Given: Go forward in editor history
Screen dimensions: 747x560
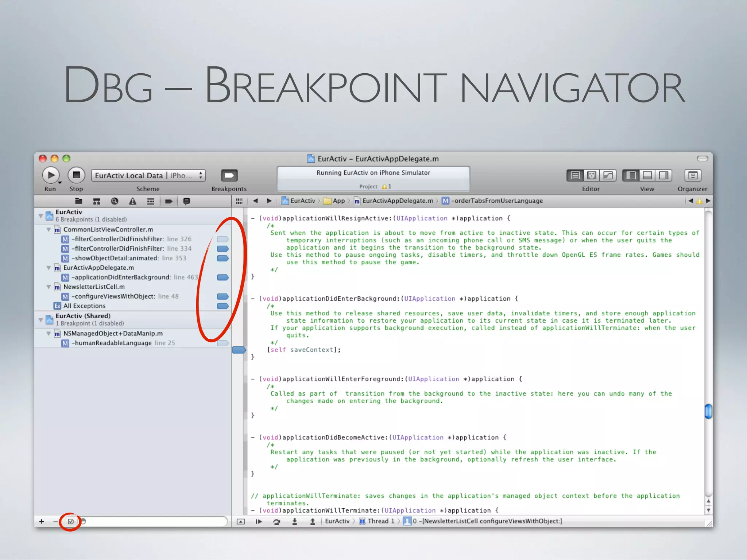Looking at the screenshot, I should pos(269,201).
